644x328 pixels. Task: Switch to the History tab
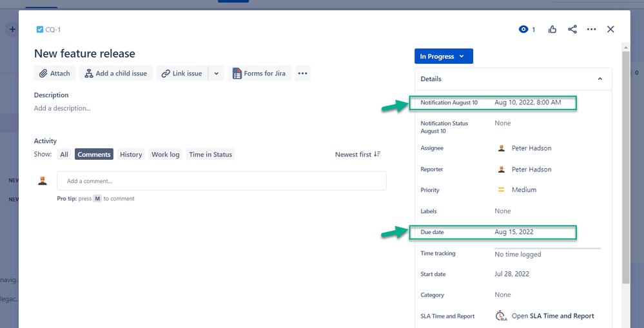pyautogui.click(x=131, y=155)
